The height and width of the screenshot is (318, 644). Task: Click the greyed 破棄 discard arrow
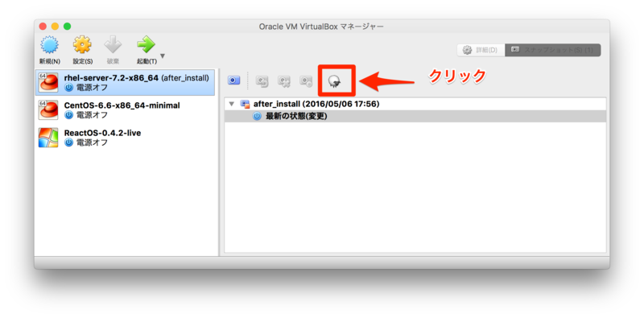[x=113, y=50]
